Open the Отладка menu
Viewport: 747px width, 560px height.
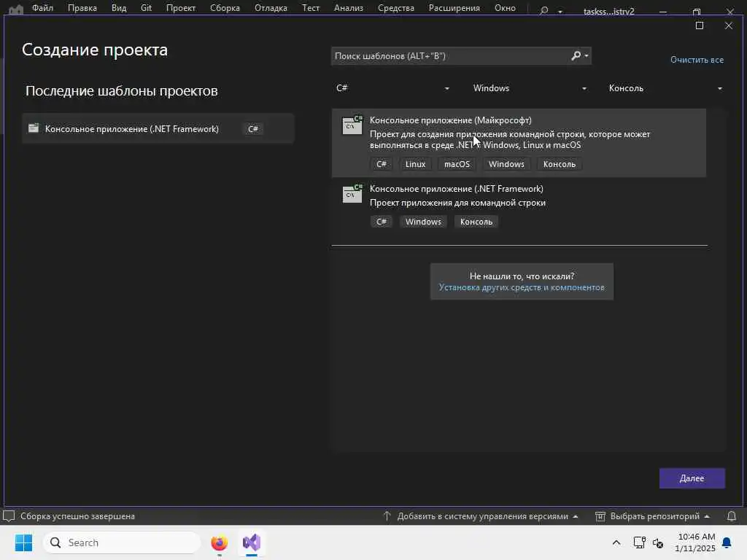(271, 8)
